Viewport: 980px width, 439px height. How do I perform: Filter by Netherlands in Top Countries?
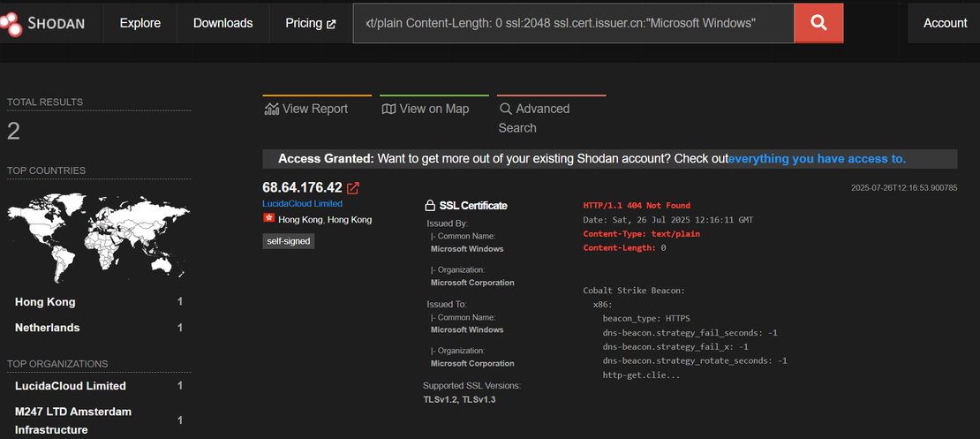click(47, 328)
